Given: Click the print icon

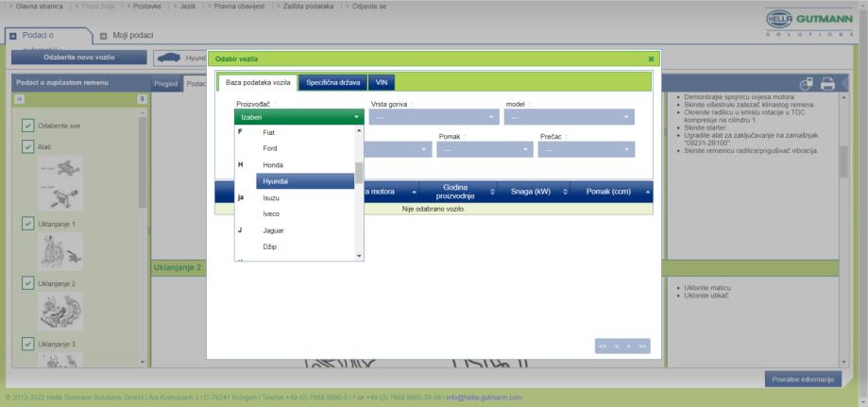Looking at the screenshot, I should click(827, 84).
